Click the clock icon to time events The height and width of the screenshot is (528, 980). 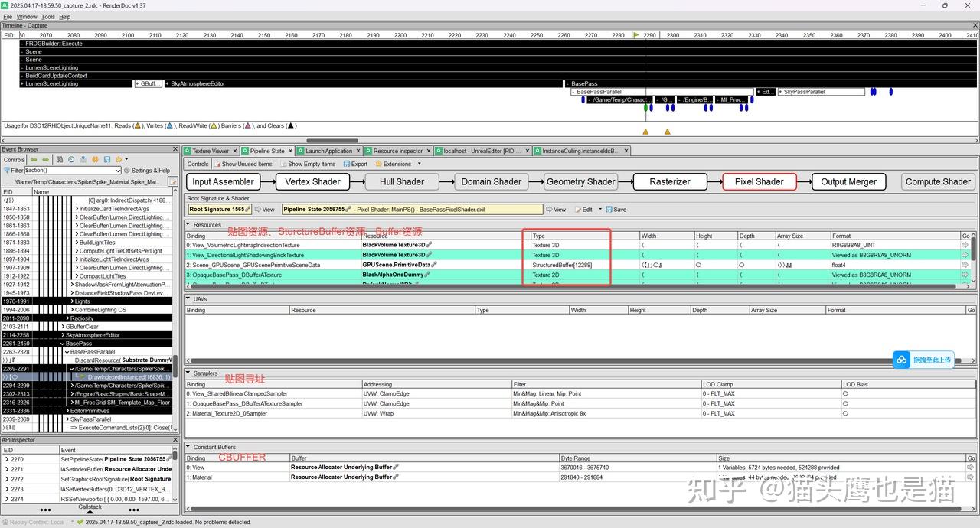click(71, 159)
